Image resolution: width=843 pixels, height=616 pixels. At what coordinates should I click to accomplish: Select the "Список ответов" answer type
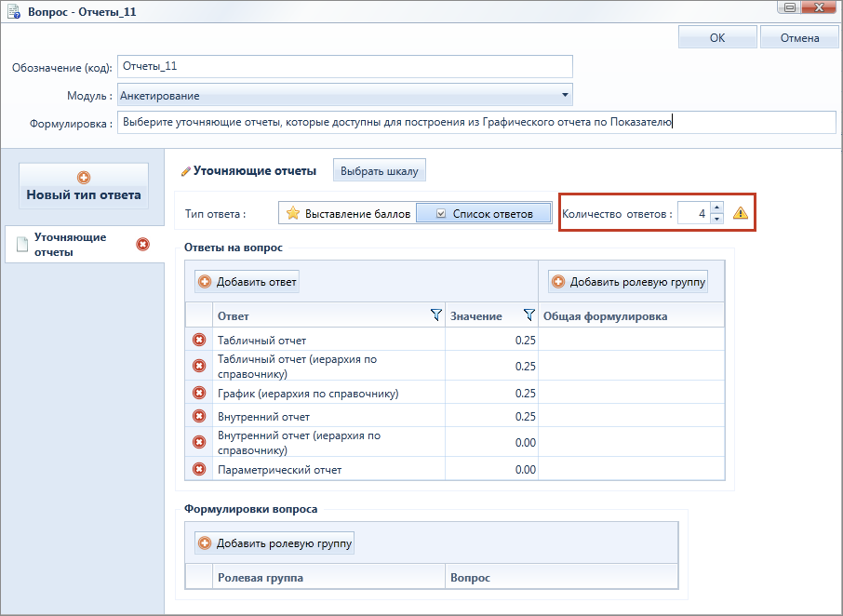click(484, 213)
